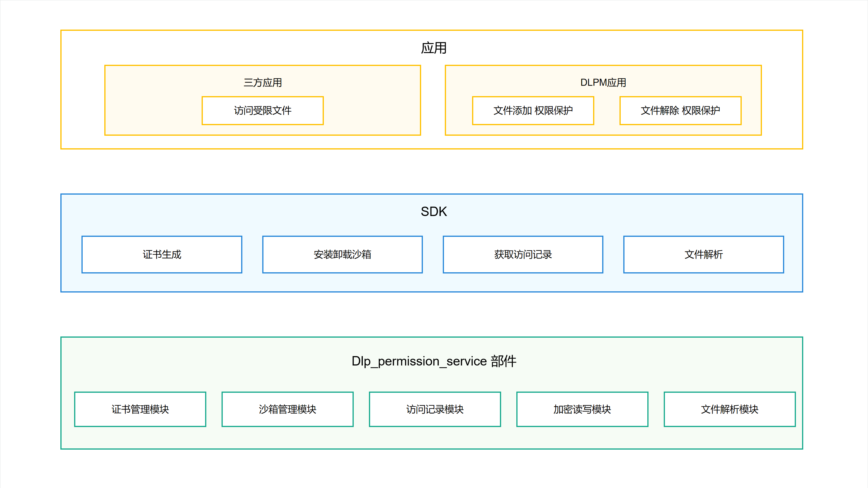Screen dimensions: 868x488
Task: Click the 文件解除 权限保护 box
Action: pyautogui.click(x=680, y=110)
